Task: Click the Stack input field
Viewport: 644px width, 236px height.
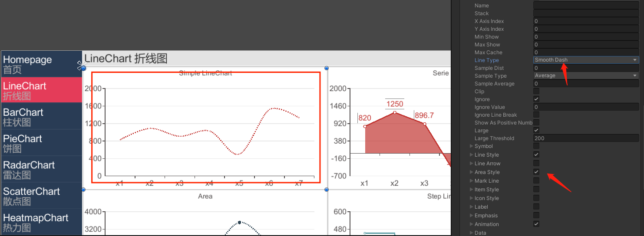Action: (586, 13)
